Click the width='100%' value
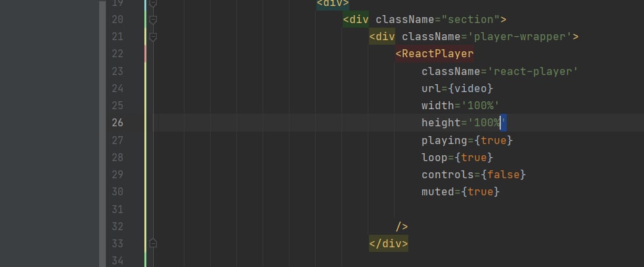Screen dimensions: 644x267 480,106
